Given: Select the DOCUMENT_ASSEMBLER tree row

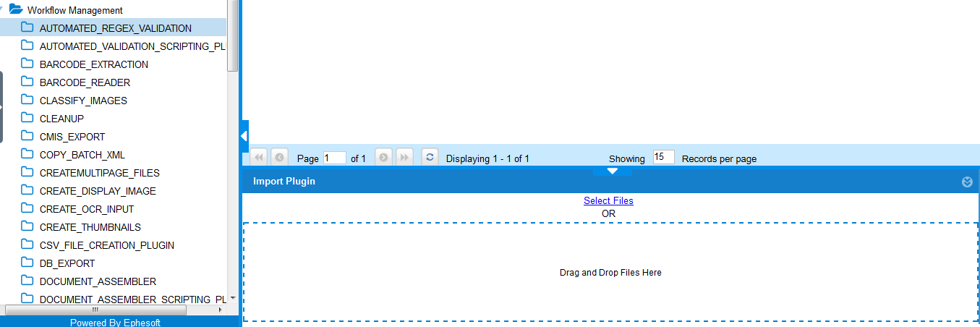Looking at the screenshot, I should [114, 281].
